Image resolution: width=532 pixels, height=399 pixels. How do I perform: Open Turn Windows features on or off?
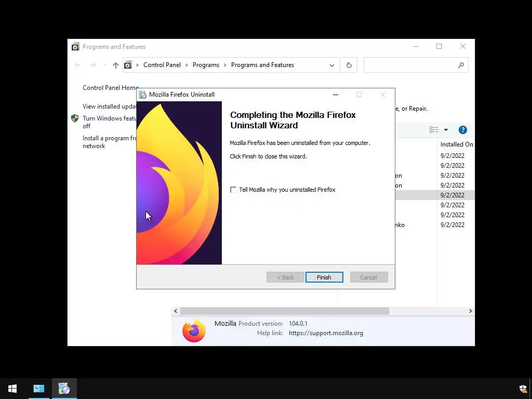point(110,122)
